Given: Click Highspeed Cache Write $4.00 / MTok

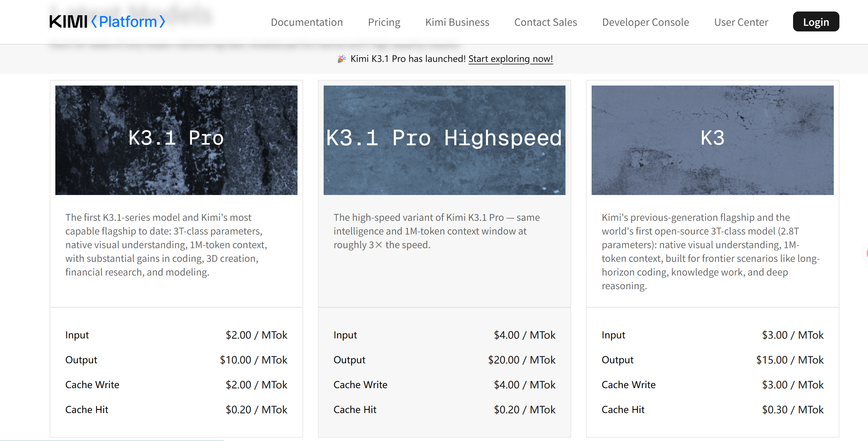Looking at the screenshot, I should [x=524, y=385].
